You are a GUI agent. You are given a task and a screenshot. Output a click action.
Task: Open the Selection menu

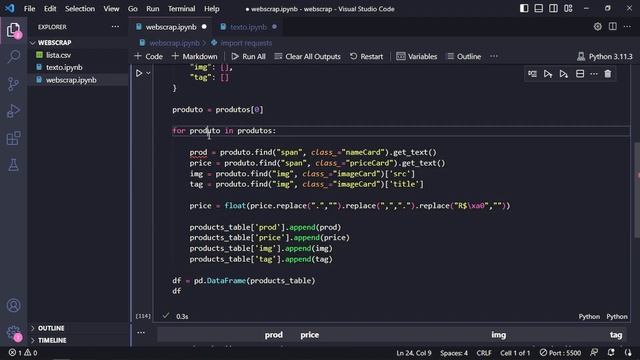(x=80, y=9)
